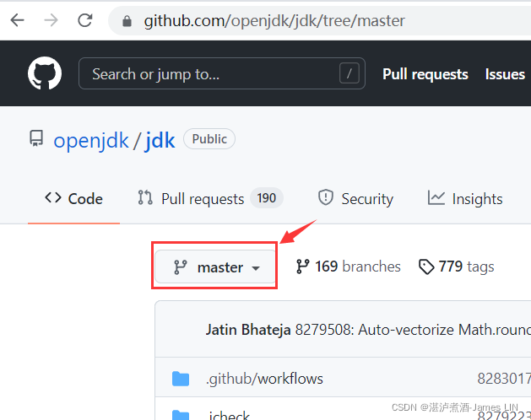The width and height of the screenshot is (531, 420).
Task: Click the Search or jump to field
Action: [x=222, y=73]
